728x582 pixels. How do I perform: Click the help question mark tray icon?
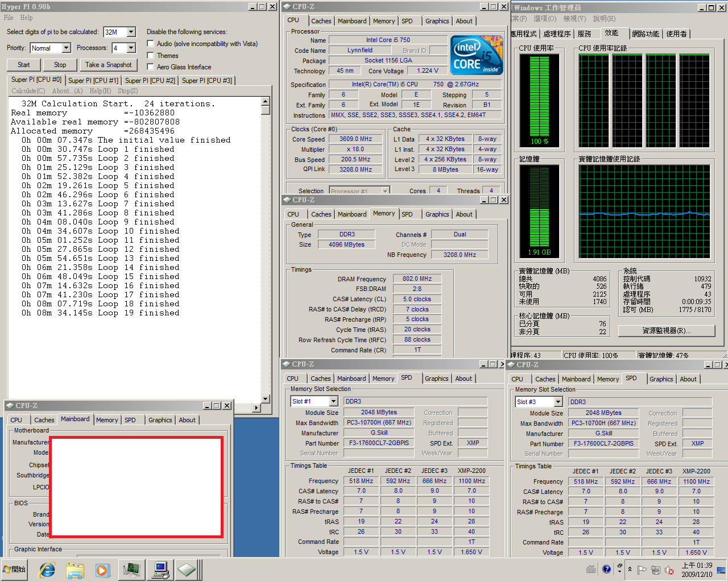606,569
